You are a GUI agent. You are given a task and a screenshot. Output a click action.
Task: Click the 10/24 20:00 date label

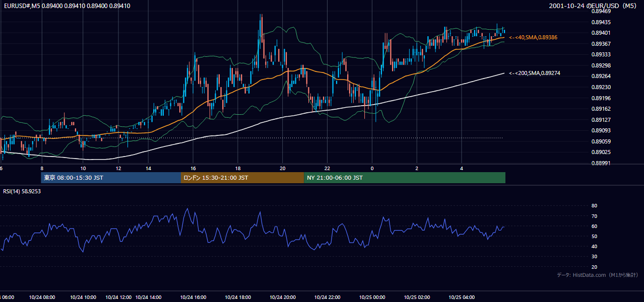pyautogui.click(x=283, y=297)
